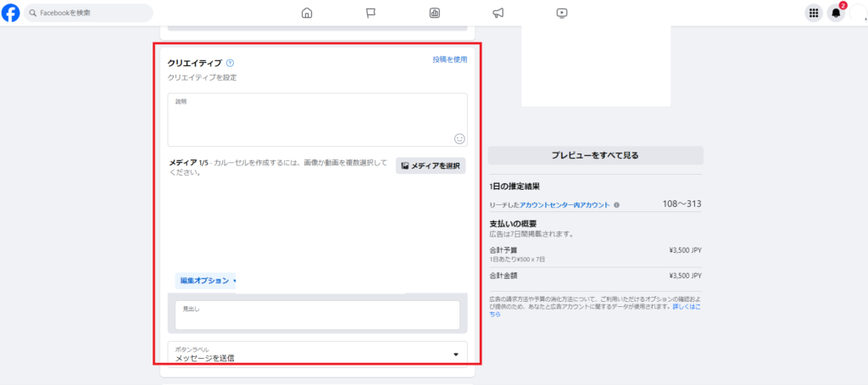Open the insights bar chart icon
Screen dimensions: 868x385
pos(434,13)
